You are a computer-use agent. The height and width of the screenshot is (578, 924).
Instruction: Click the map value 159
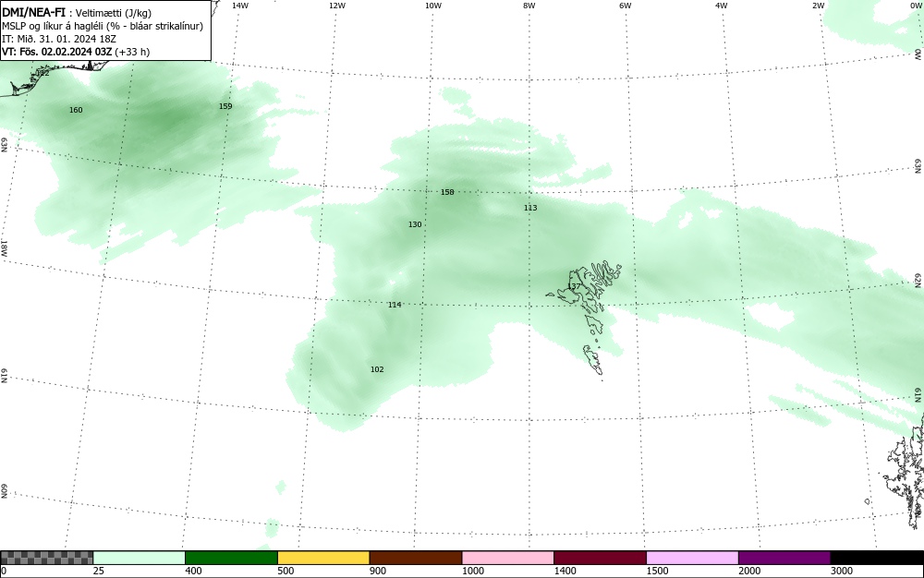click(x=225, y=106)
